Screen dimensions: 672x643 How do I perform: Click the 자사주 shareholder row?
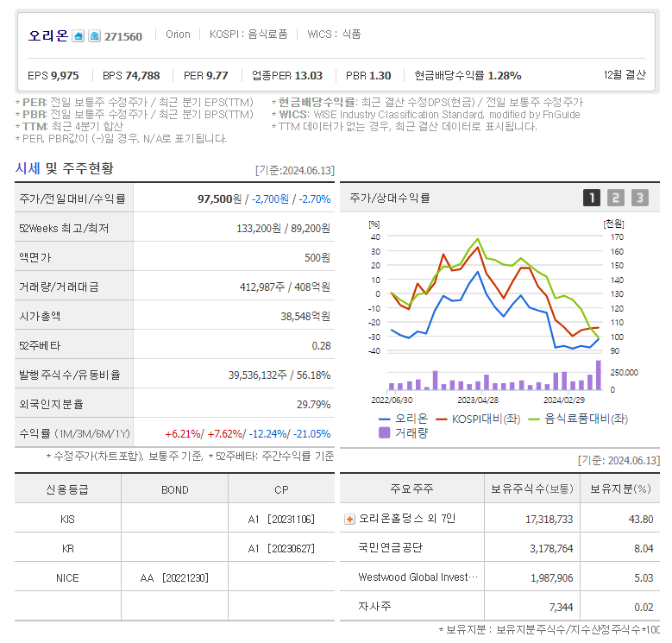(499, 607)
